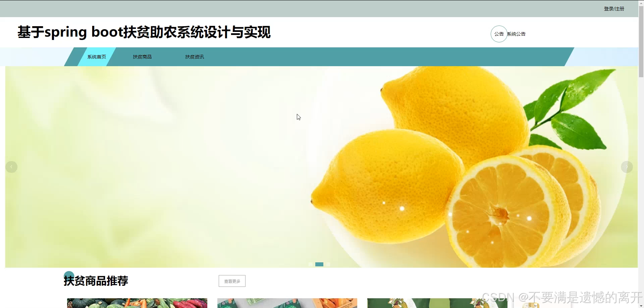Open the 登录/注册 login link
Screen dimensions: 644x308
(614, 9)
